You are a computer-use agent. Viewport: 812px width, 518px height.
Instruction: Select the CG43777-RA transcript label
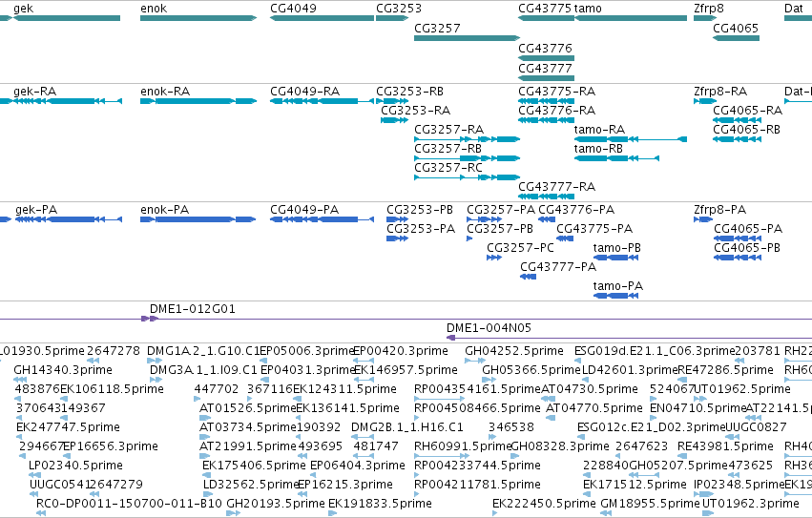(556, 186)
